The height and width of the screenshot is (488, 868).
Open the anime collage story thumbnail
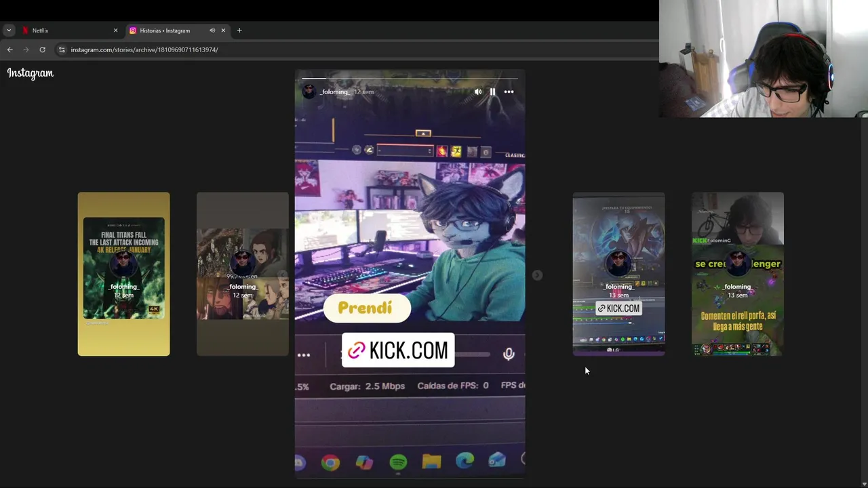[x=243, y=274]
